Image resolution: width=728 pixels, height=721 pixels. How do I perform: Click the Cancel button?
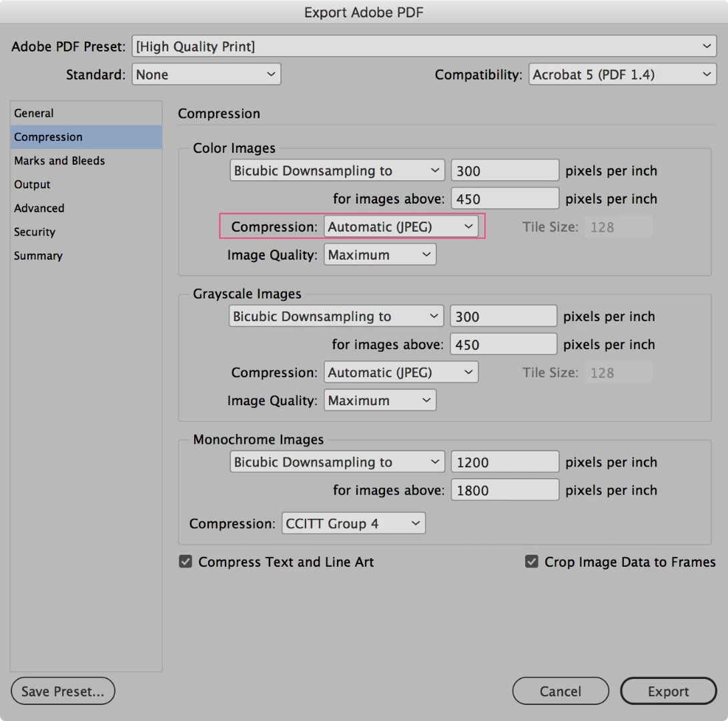coord(561,691)
